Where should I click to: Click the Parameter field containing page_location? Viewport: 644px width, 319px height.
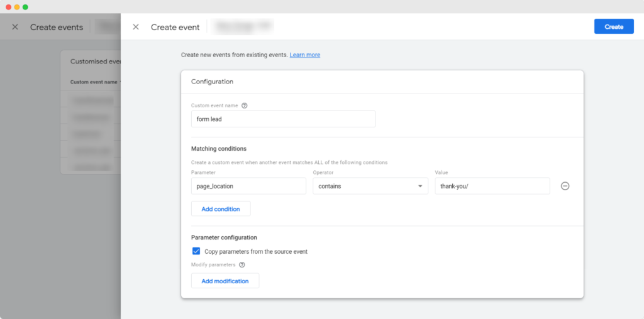(248, 186)
